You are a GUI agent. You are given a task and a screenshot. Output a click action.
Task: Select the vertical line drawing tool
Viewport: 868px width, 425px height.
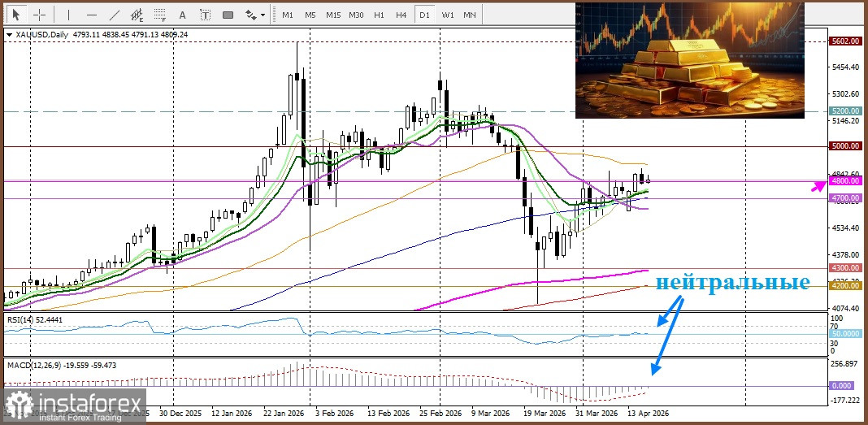[x=67, y=15]
